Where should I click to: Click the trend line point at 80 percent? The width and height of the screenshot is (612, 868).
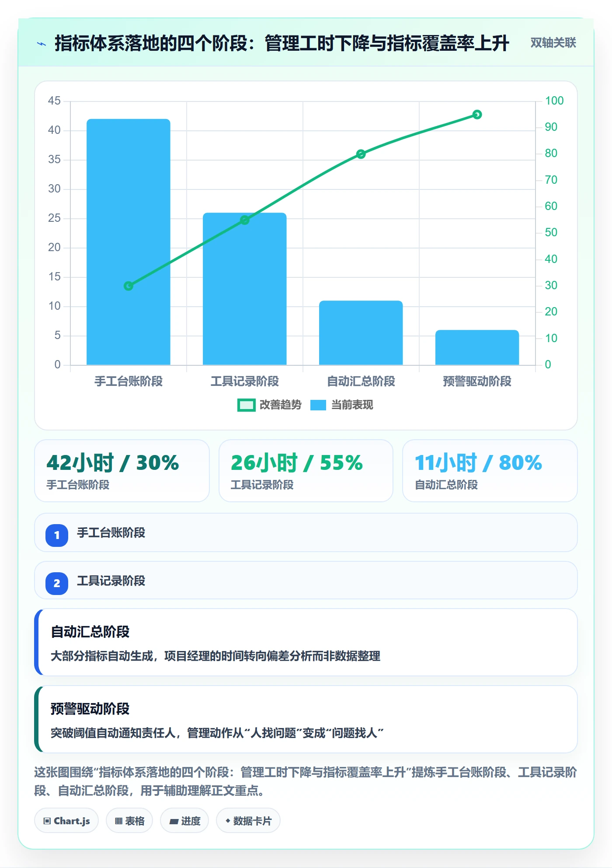(361, 154)
